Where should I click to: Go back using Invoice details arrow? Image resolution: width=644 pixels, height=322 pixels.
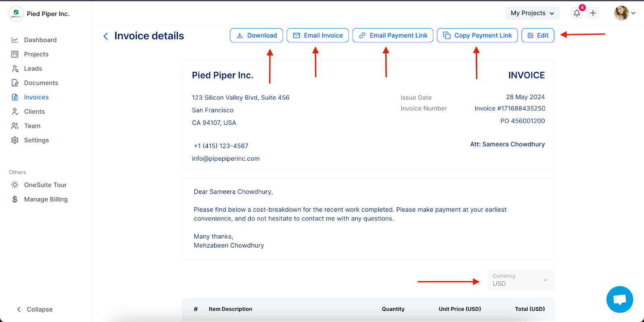[106, 36]
